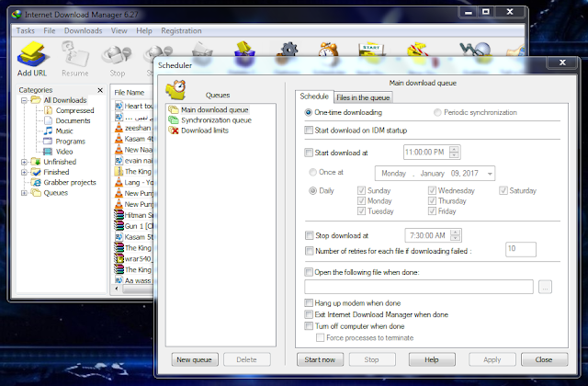Click the file icon beside Heart tou
The height and width of the screenshot is (386, 588).
[119, 106]
